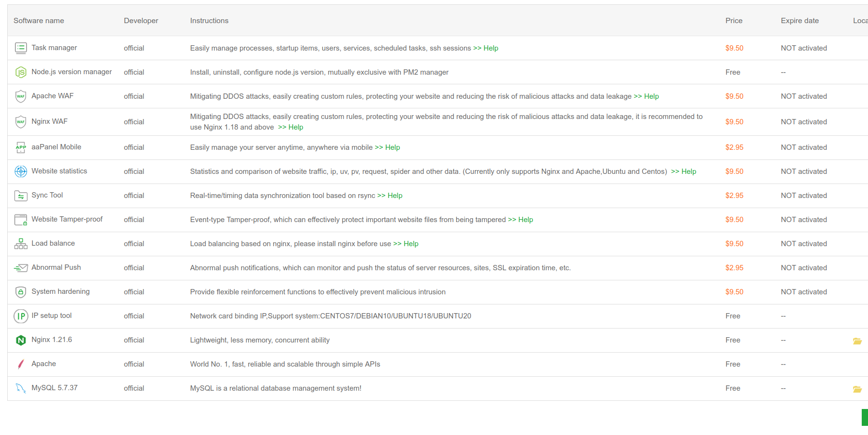The height and width of the screenshot is (435, 868).
Task: Open Help link for Website statistics
Action: (684, 171)
